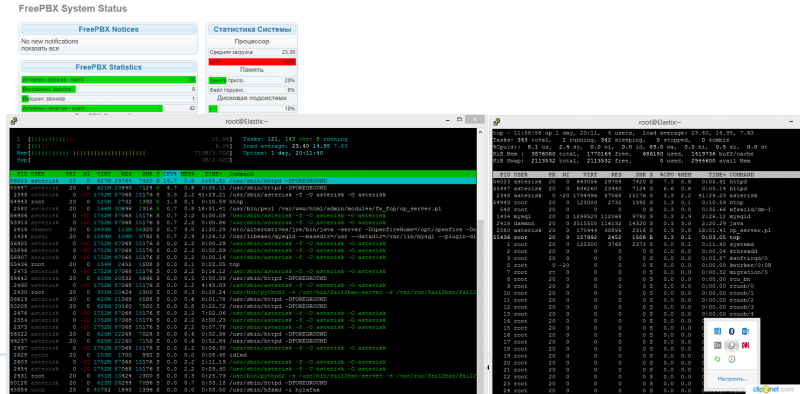Sort htop by the PID column header
This screenshot has height=394, width=800.
pyautogui.click(x=19, y=174)
